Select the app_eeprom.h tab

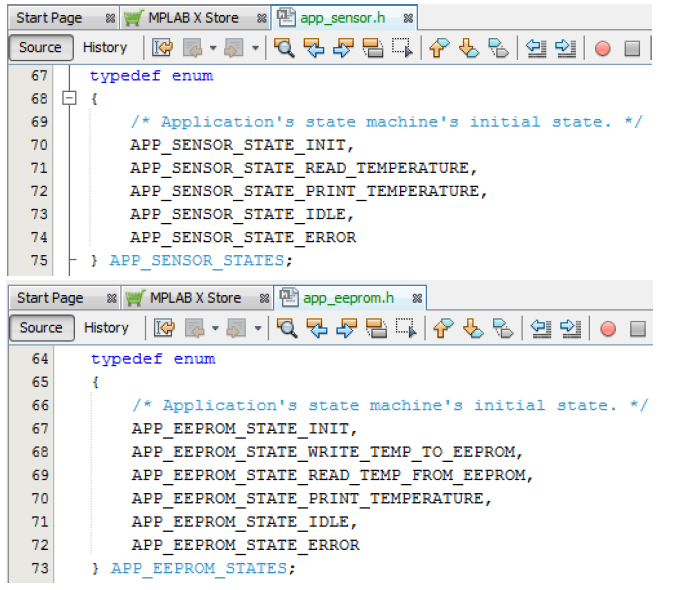click(x=348, y=298)
